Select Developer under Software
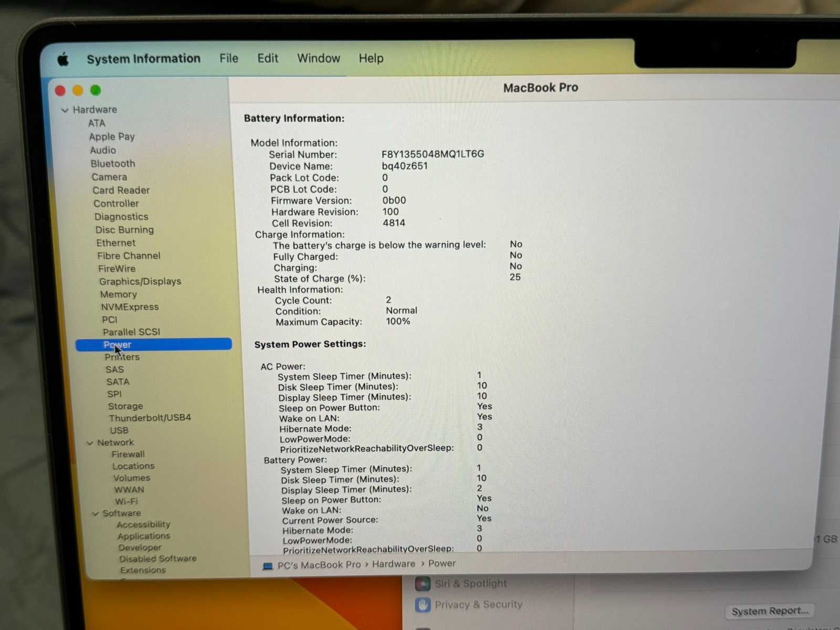The width and height of the screenshot is (840, 630). pos(140,548)
